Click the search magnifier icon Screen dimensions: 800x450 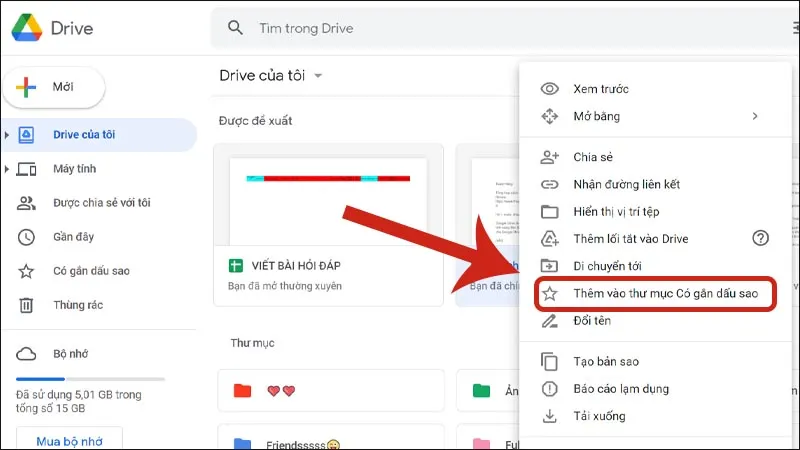[x=235, y=28]
